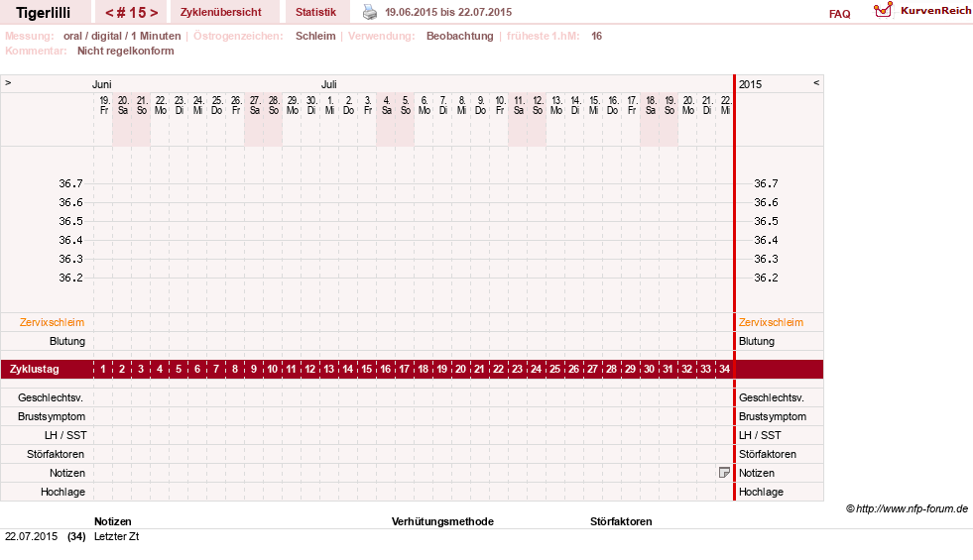Click the date 1. Mi column header

click(330, 105)
